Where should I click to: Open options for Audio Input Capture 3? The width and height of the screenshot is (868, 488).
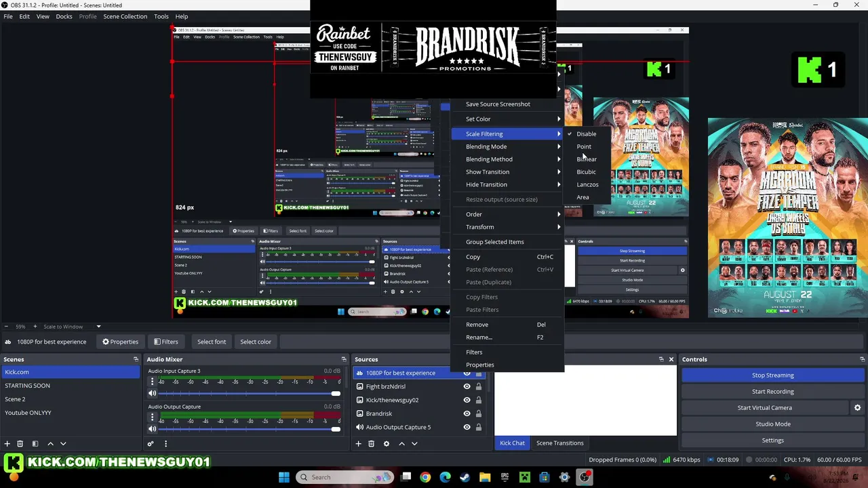[x=152, y=382]
